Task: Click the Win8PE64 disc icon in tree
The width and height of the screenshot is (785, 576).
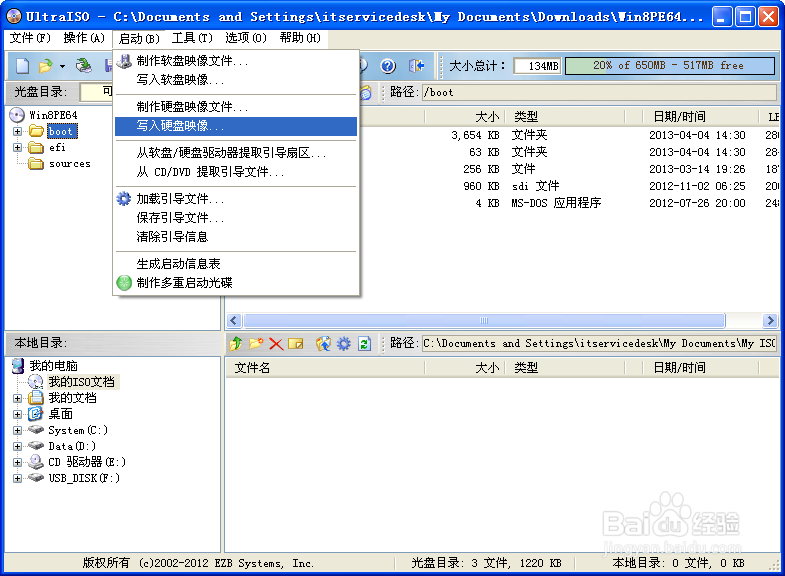Action: click(x=17, y=115)
